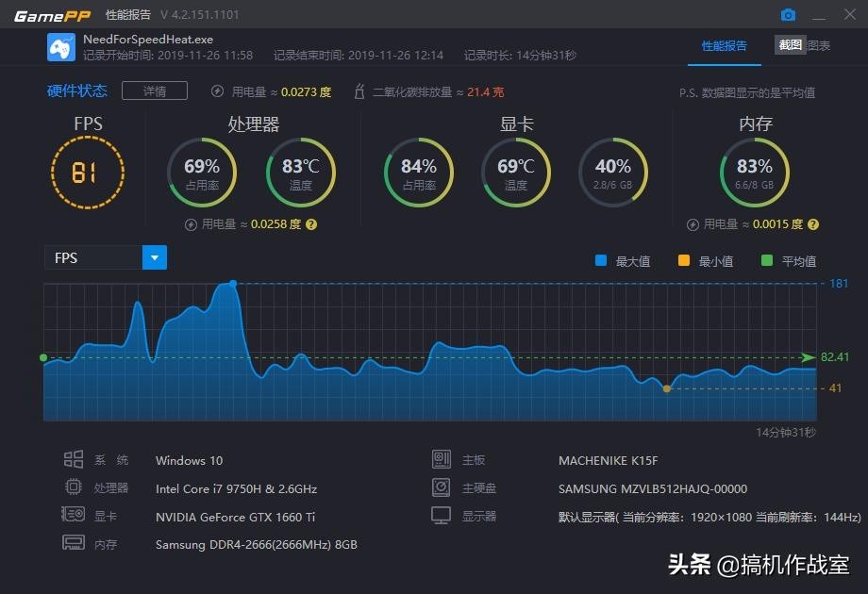Click the FPS selection box text field
The height and width of the screenshot is (594, 868).
click(92, 257)
